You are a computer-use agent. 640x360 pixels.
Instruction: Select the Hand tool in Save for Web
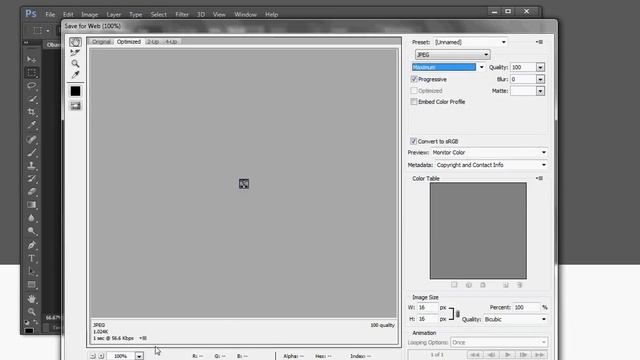(x=75, y=42)
